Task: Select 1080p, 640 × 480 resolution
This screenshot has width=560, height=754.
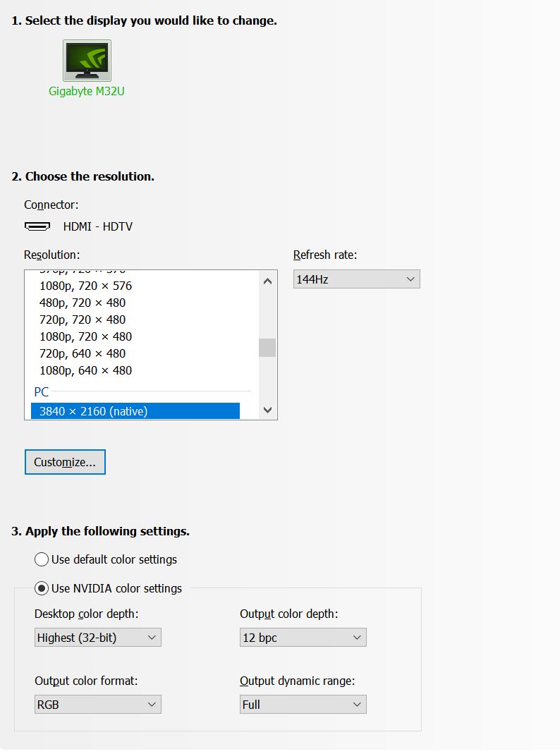Action: point(85,370)
